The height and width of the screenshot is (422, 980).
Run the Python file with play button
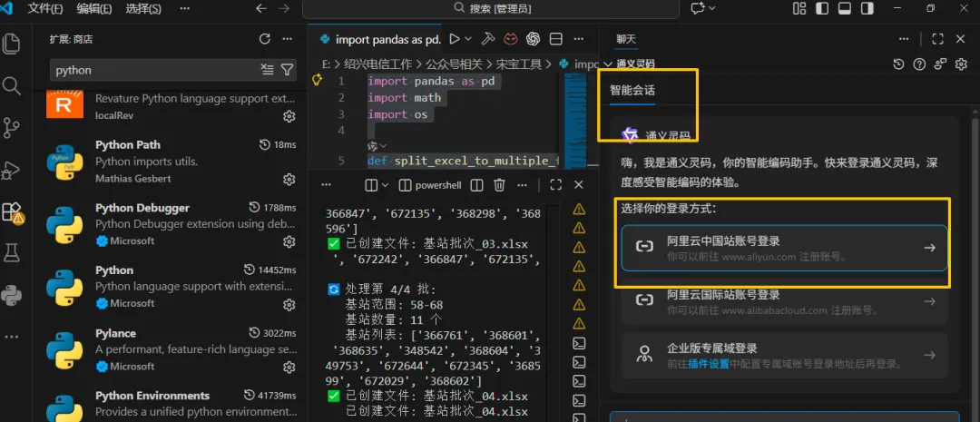(455, 39)
